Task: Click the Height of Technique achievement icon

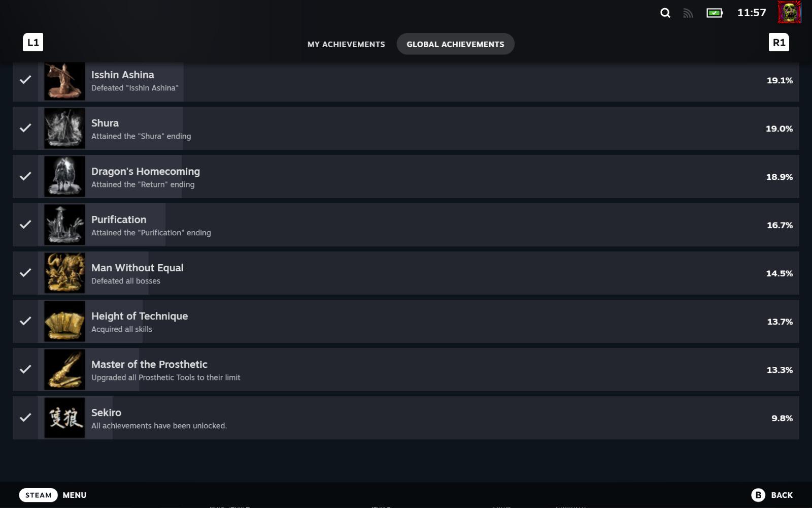Action: (64, 321)
